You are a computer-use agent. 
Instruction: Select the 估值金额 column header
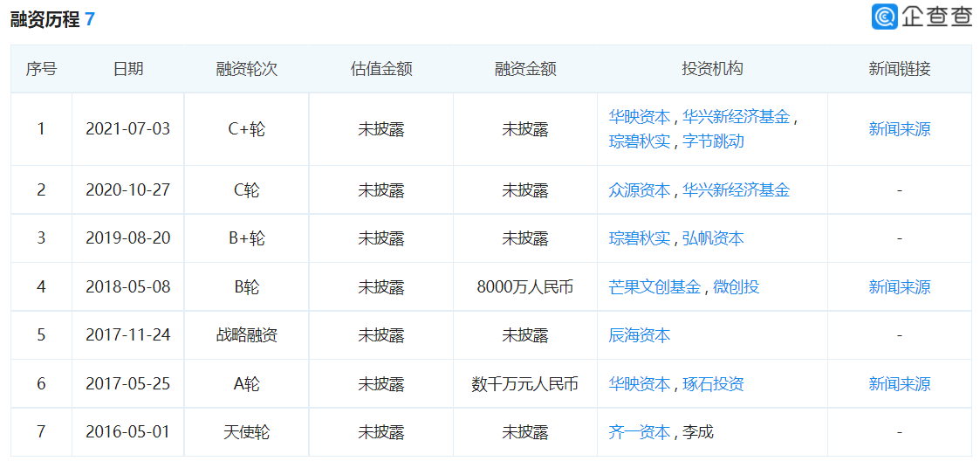[x=381, y=69]
